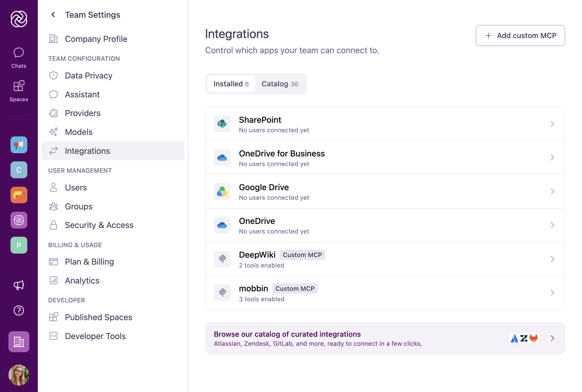Open Company Profile settings
Image resolution: width=582 pixels, height=392 pixels.
(113, 39)
